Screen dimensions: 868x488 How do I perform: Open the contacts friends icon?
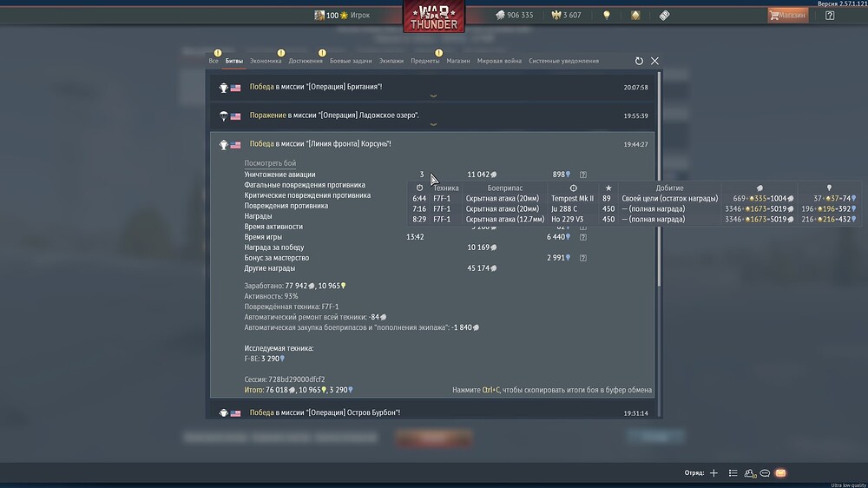[x=750, y=473]
